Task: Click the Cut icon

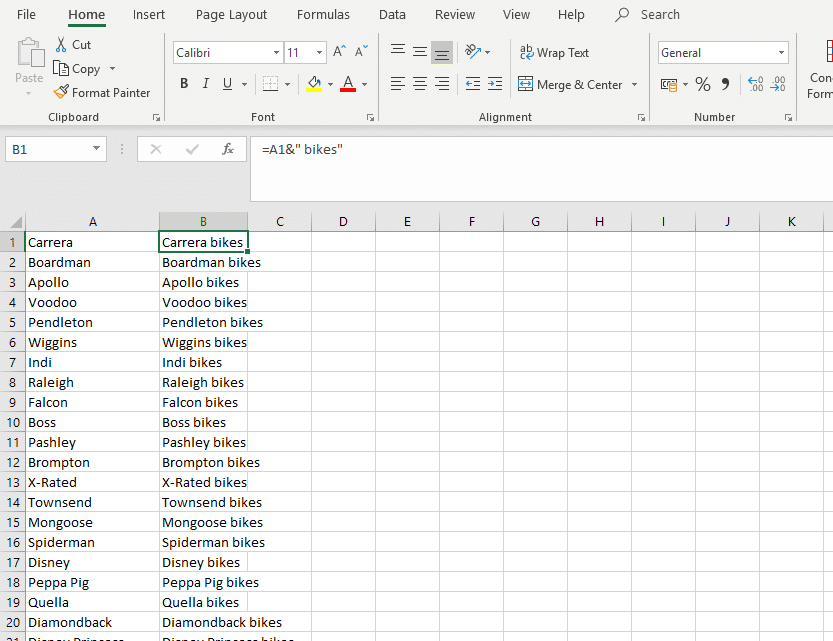Action: click(x=62, y=44)
